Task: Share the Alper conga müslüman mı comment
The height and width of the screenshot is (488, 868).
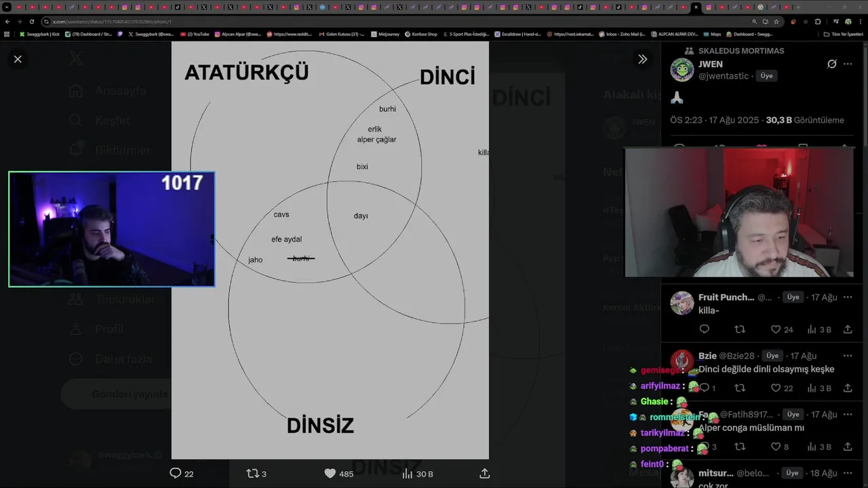Action: pos(848,447)
